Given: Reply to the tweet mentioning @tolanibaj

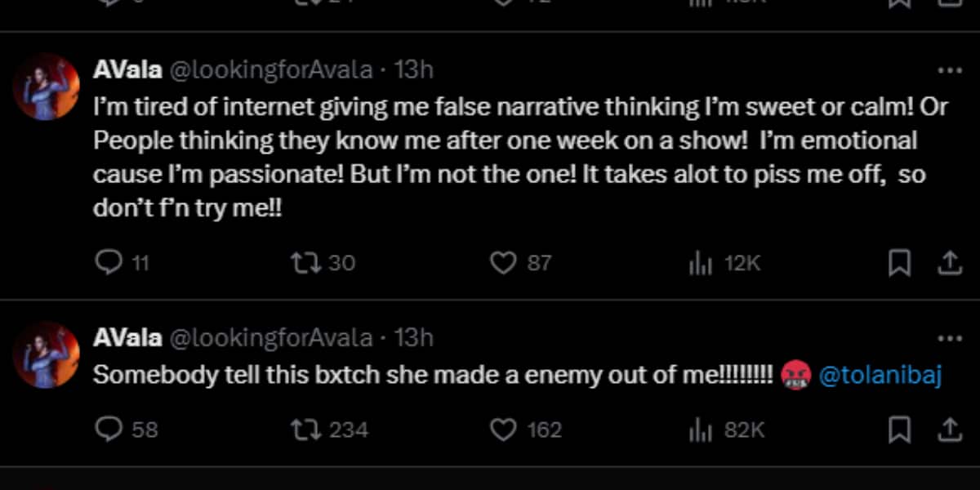Looking at the screenshot, I should click(109, 430).
